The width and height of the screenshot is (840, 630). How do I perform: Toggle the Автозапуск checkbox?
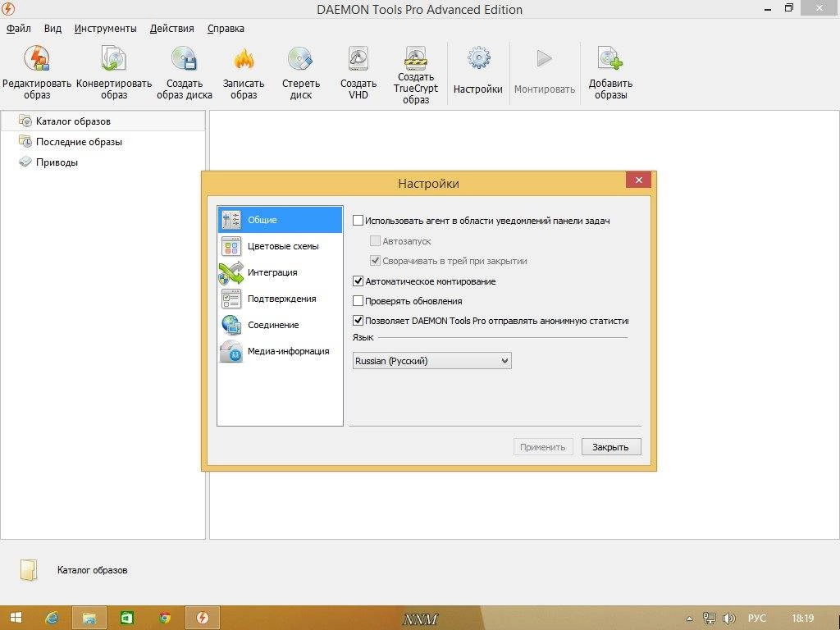coord(375,241)
